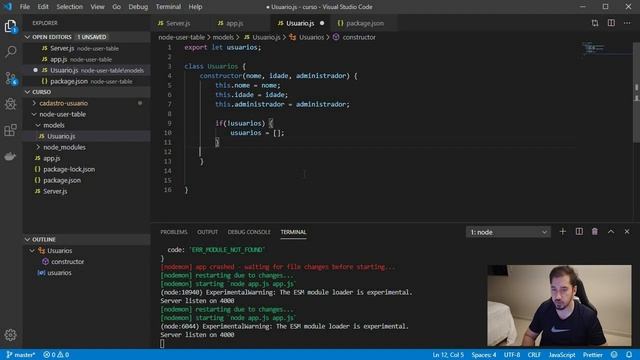Open the Manage gear menu
Viewport: 640px width, 360px height.
[x=11, y=335]
